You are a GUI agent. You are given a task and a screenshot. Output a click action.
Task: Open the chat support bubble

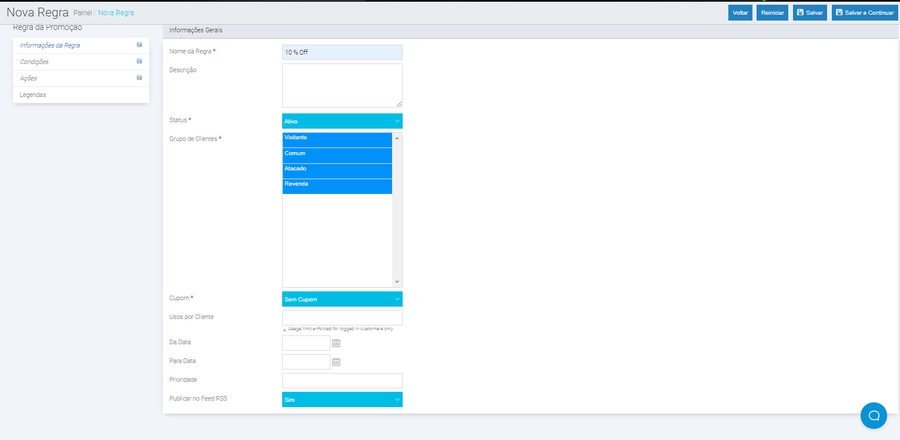click(x=873, y=415)
